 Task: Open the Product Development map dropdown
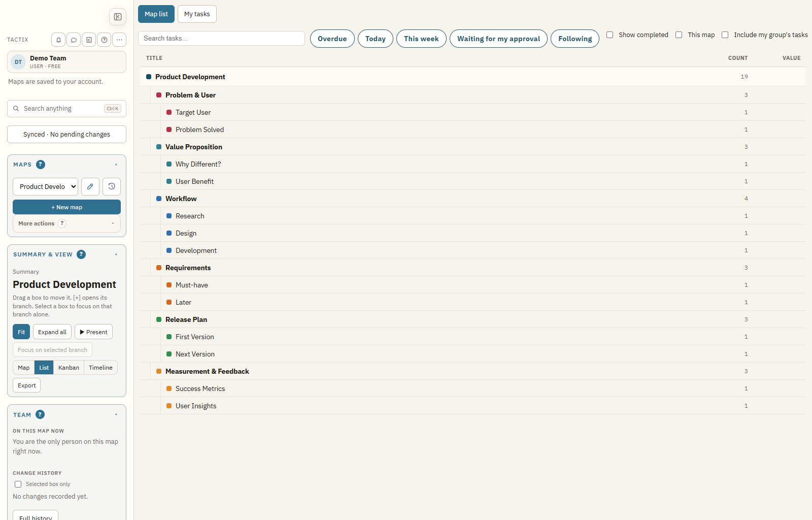[x=45, y=186]
